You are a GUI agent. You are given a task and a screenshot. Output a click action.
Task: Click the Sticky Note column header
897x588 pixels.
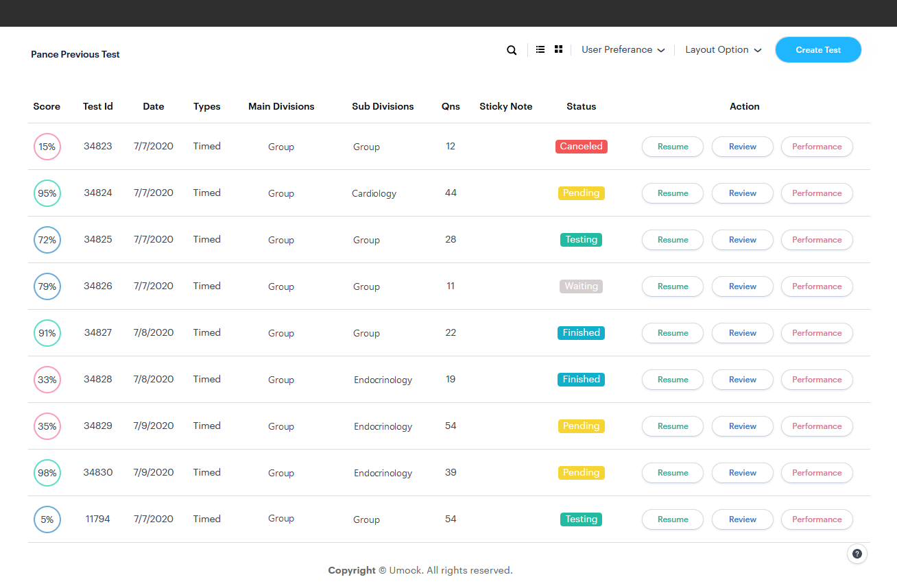pyautogui.click(x=506, y=106)
